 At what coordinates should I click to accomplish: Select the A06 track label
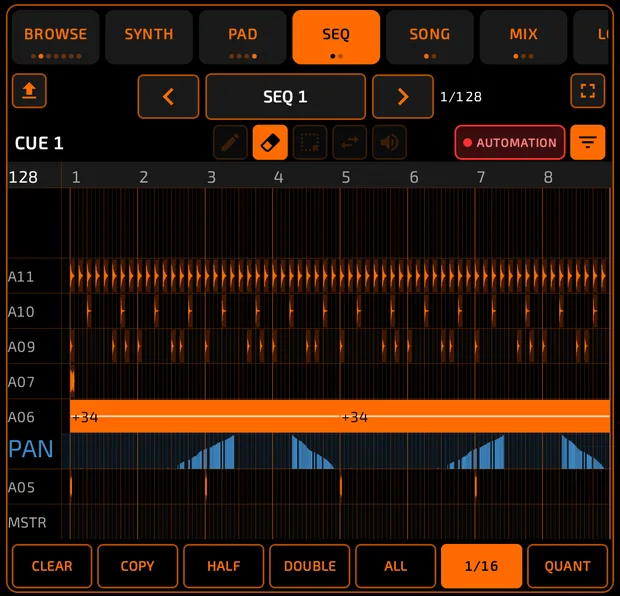(x=21, y=417)
